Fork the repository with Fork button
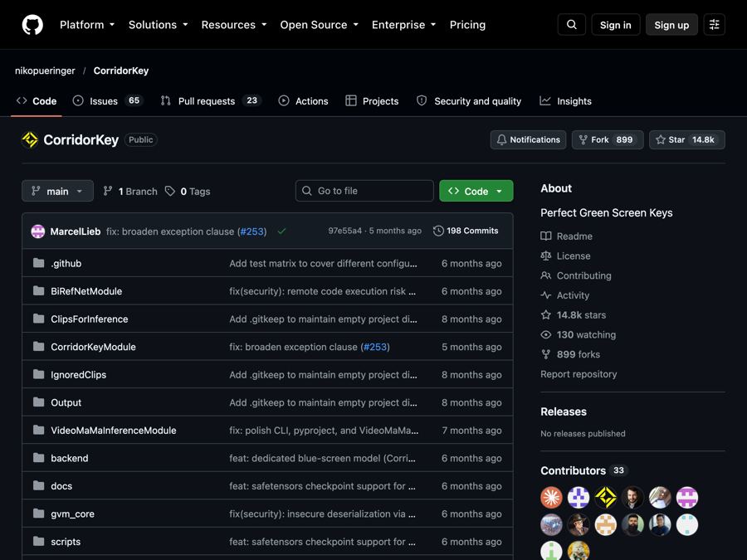The image size is (747, 560). pyautogui.click(x=608, y=139)
